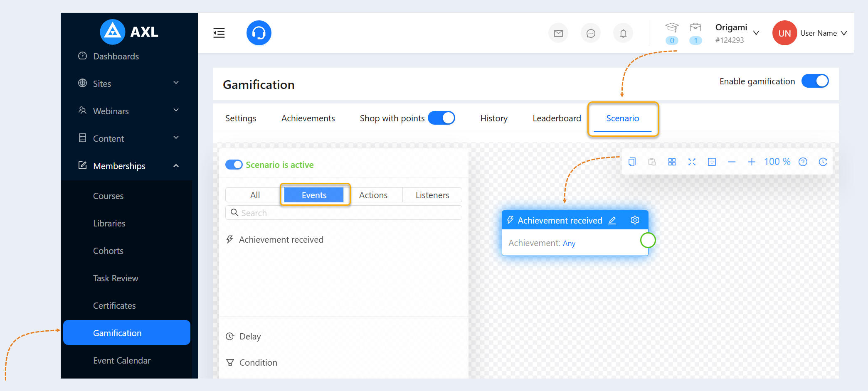Image resolution: width=868 pixels, height=391 pixels.
Task: Collapse the Memberships menu chevron
Action: click(176, 166)
